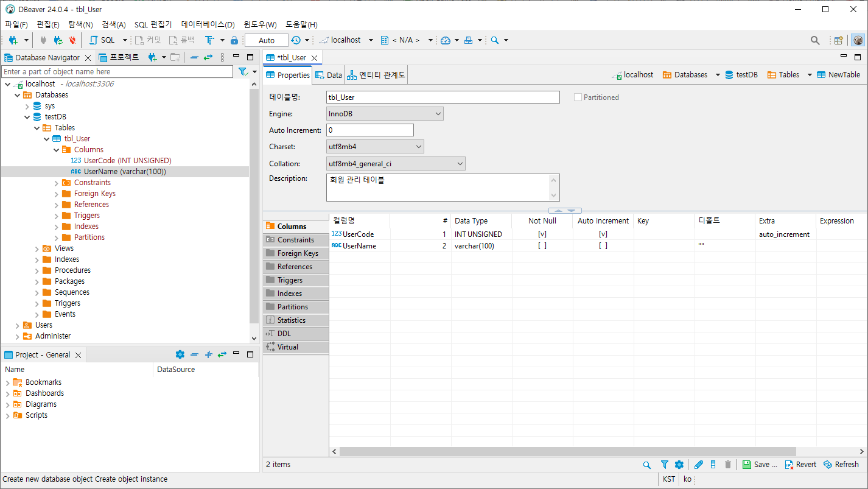Expand the sys database node
This screenshot has width=868, height=489.
tap(27, 106)
